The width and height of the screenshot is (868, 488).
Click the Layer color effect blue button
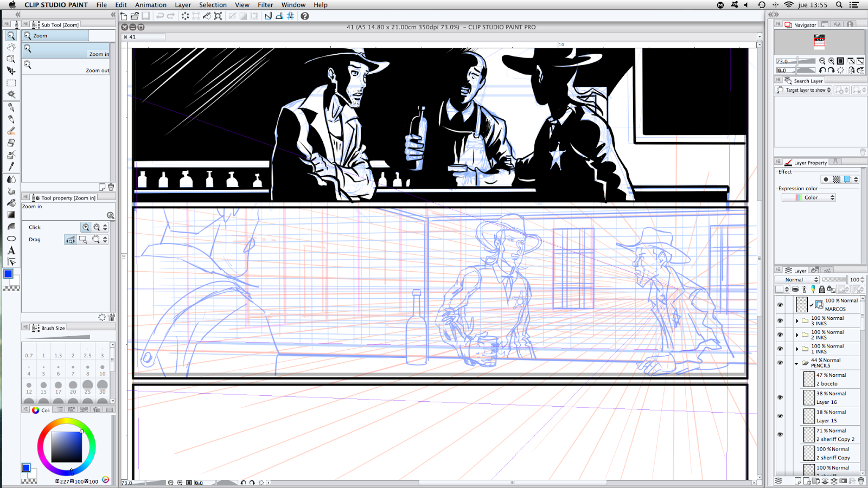[x=847, y=179]
